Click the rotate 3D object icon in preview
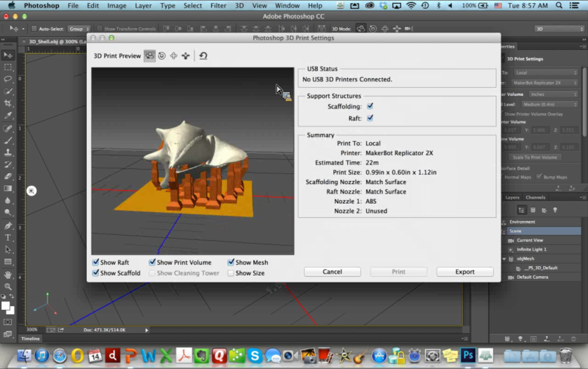 [x=149, y=56]
